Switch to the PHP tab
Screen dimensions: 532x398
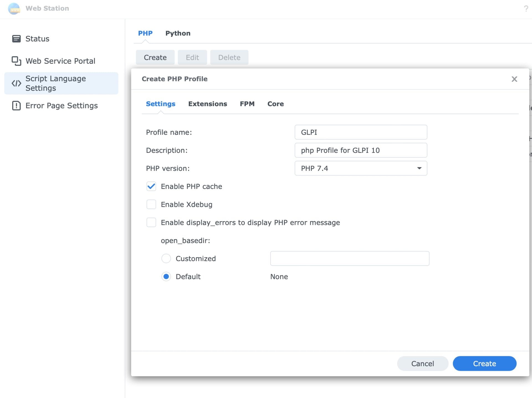tap(145, 33)
